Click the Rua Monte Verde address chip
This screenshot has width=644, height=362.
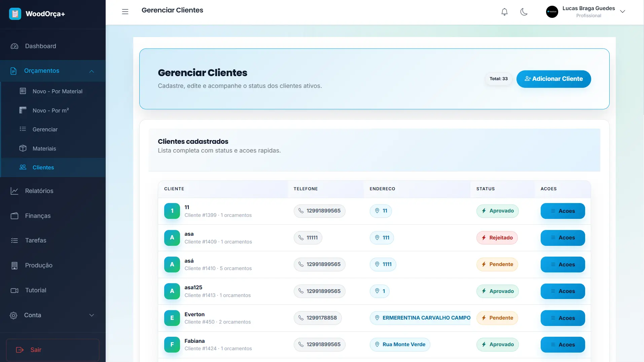[400, 344]
